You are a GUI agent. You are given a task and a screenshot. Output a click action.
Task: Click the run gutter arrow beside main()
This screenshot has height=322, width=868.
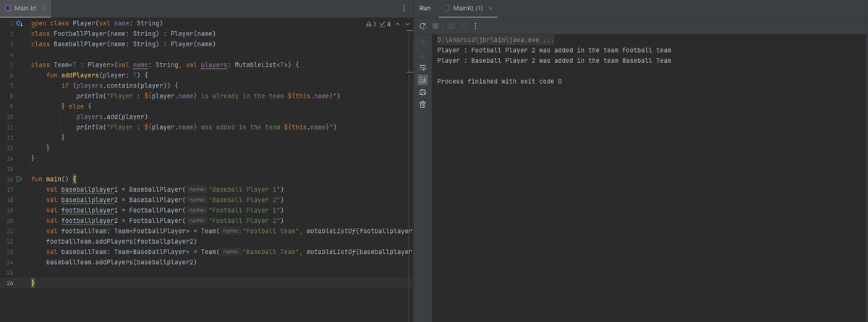point(20,178)
